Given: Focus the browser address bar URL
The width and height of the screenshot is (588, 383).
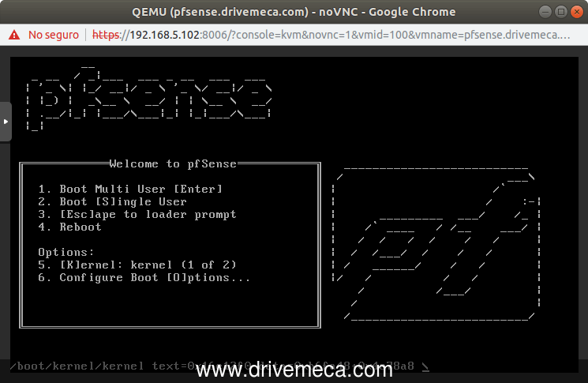Looking at the screenshot, I should pyautogui.click(x=331, y=35).
